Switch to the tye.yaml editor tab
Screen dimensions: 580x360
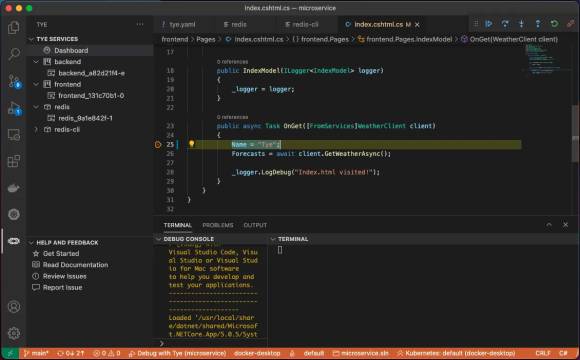tap(179, 24)
